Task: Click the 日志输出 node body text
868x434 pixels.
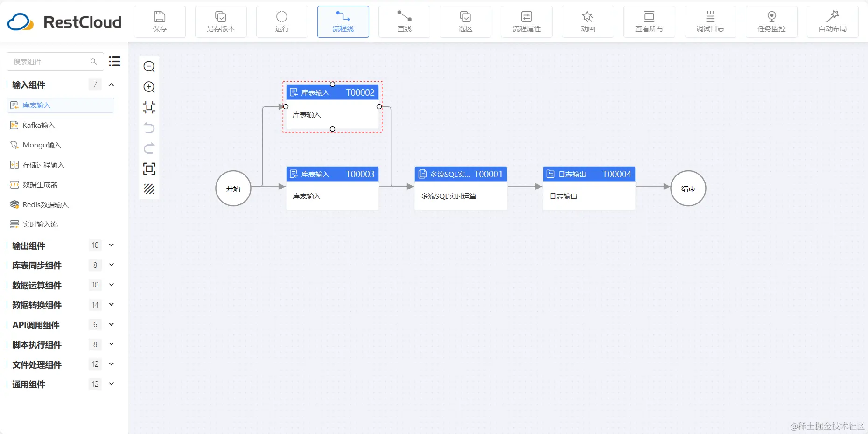Action: coord(563,196)
